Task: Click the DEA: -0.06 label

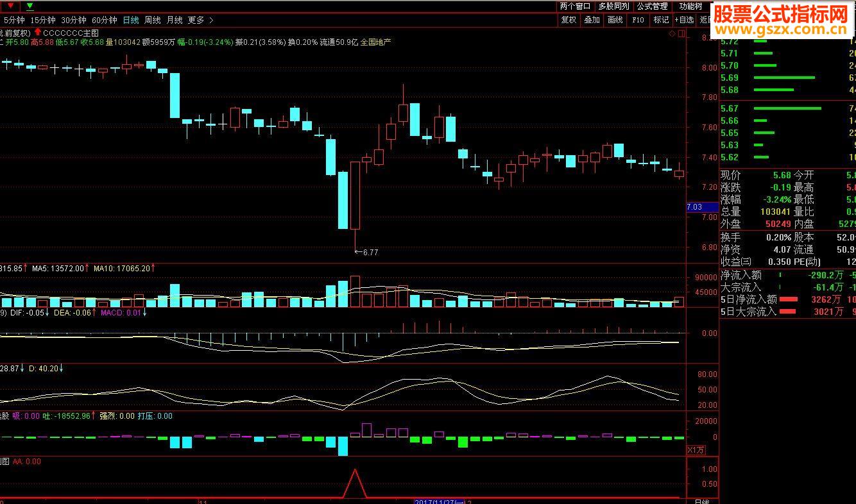Action: [74, 313]
